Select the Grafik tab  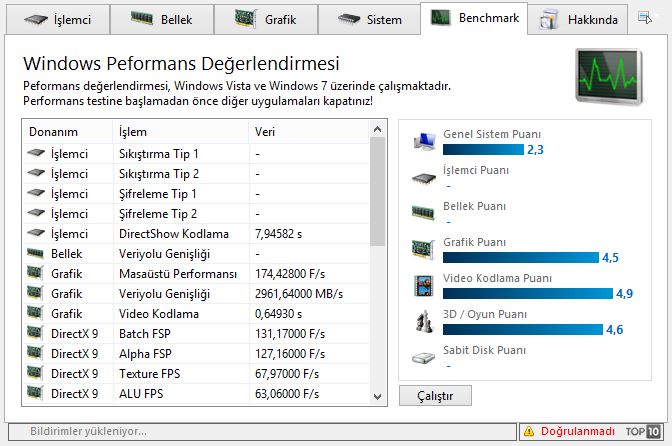click(266, 20)
